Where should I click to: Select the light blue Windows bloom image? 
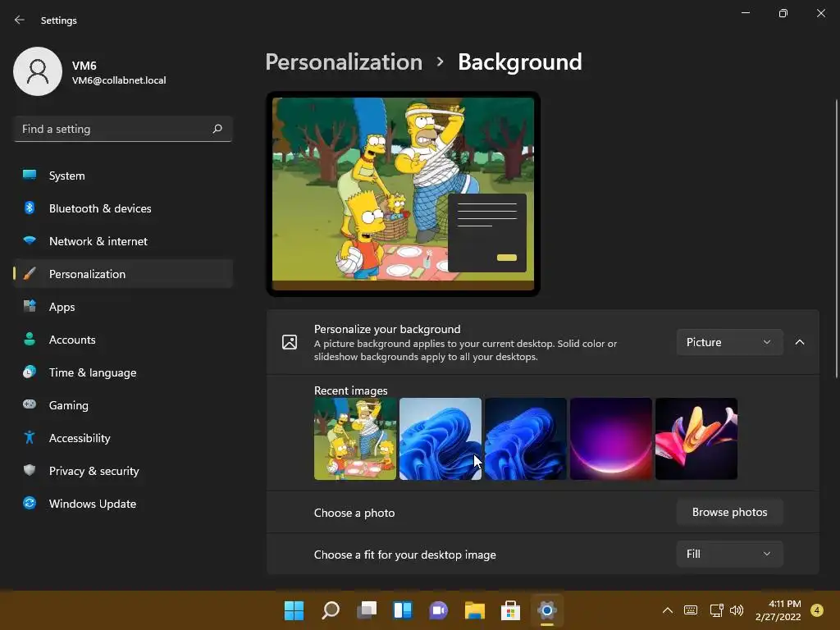(441, 439)
